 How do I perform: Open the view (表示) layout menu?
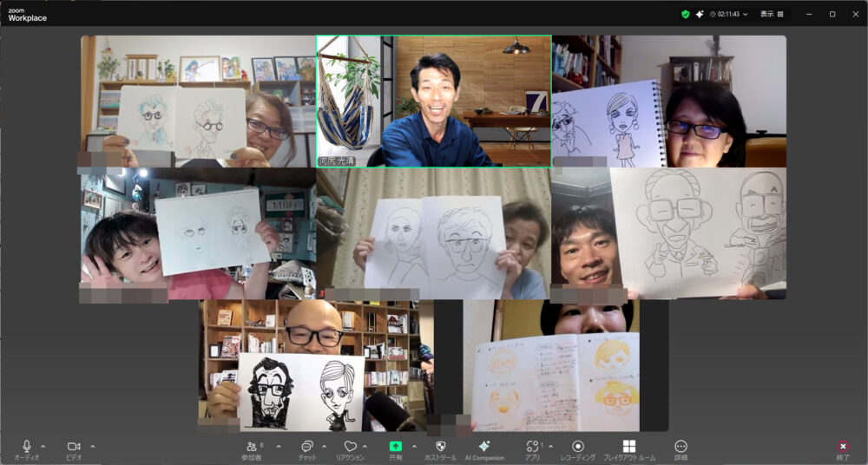coord(772,14)
